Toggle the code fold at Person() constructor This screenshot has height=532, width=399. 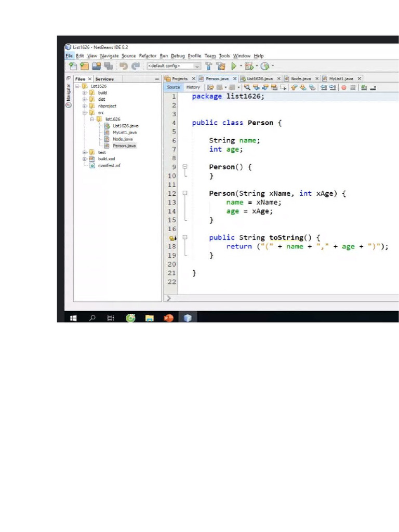[184, 167]
